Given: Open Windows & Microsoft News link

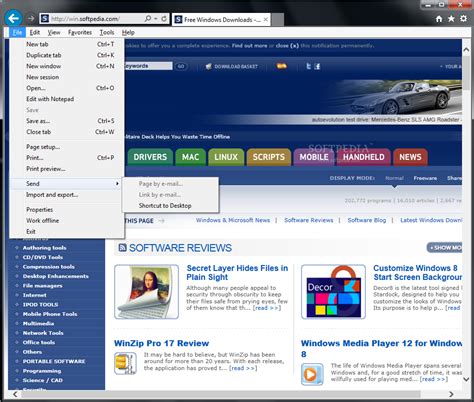Looking at the screenshot, I should pos(233,220).
